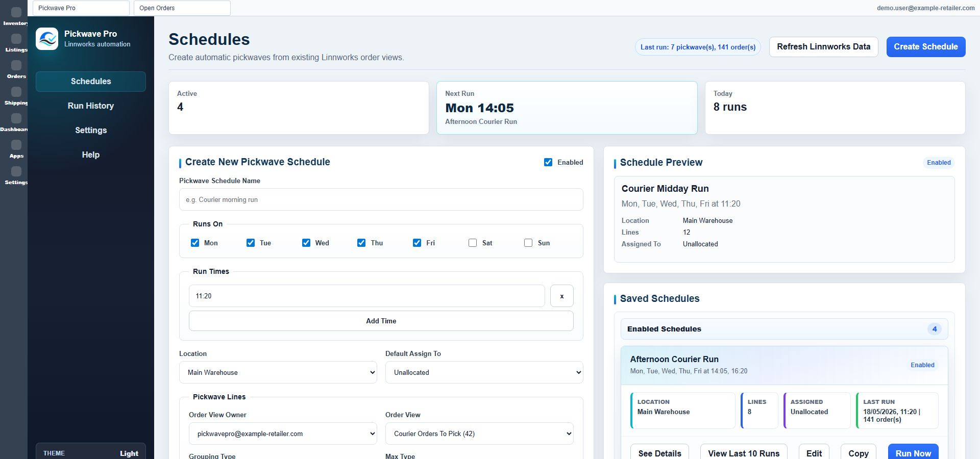Open the Apps icon in left rail
Image resolution: width=980 pixels, height=459 pixels.
tap(16, 145)
